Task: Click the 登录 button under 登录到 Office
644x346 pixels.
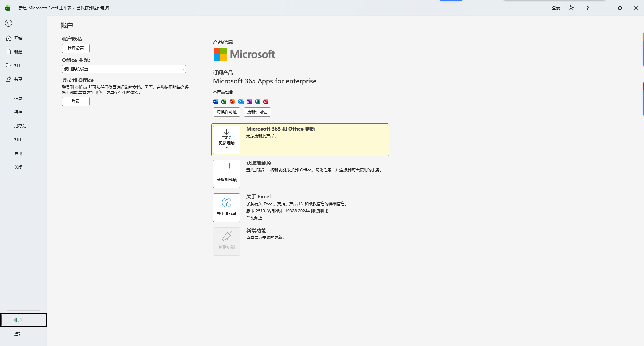Action: pos(75,101)
